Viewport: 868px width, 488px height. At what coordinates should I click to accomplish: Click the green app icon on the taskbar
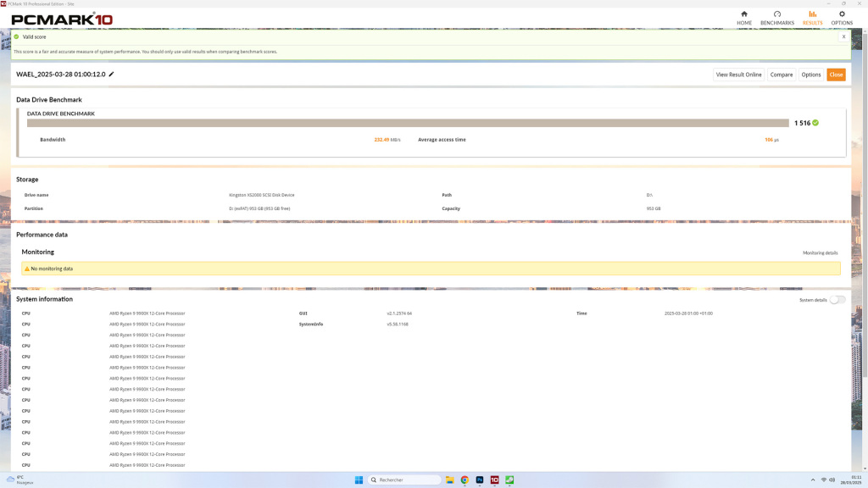pos(509,480)
